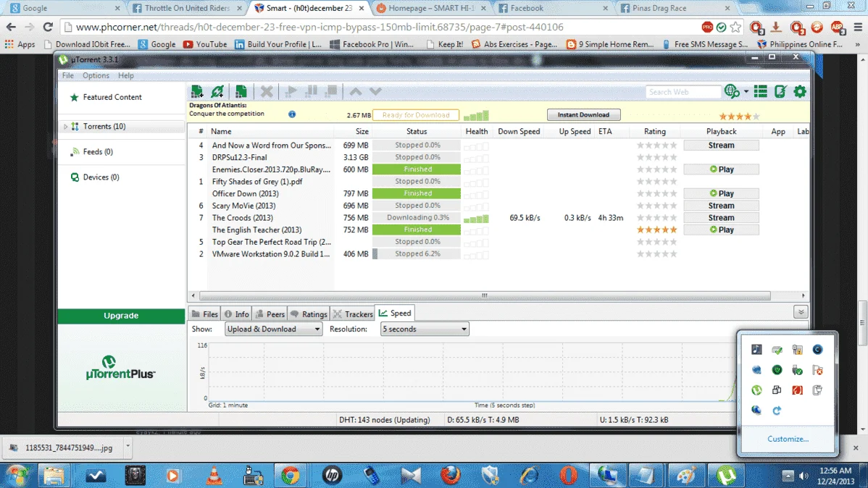This screenshot has height=488, width=868.
Task: Click the Remove torrent X icon
Action: (266, 91)
